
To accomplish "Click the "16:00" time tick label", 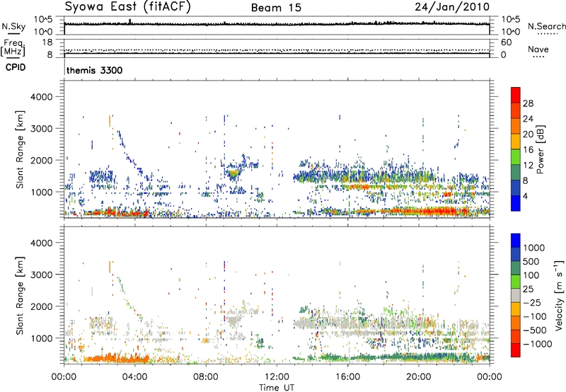I will pos(347,377).
